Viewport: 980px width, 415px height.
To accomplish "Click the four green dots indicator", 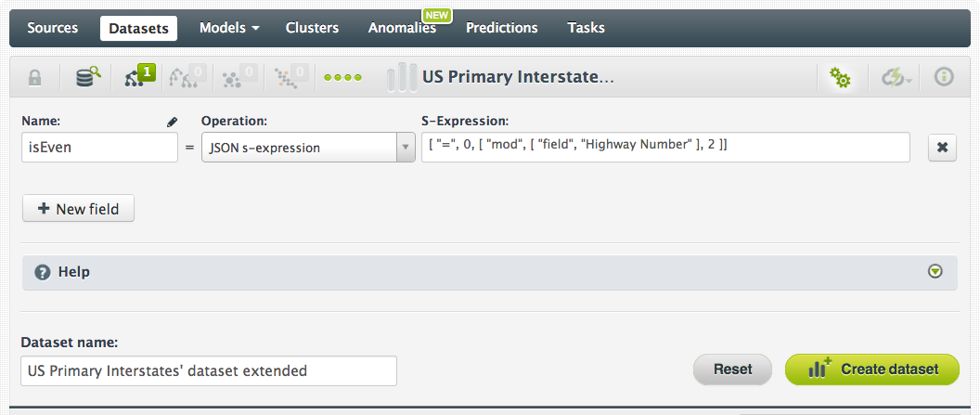I will tap(342, 78).
